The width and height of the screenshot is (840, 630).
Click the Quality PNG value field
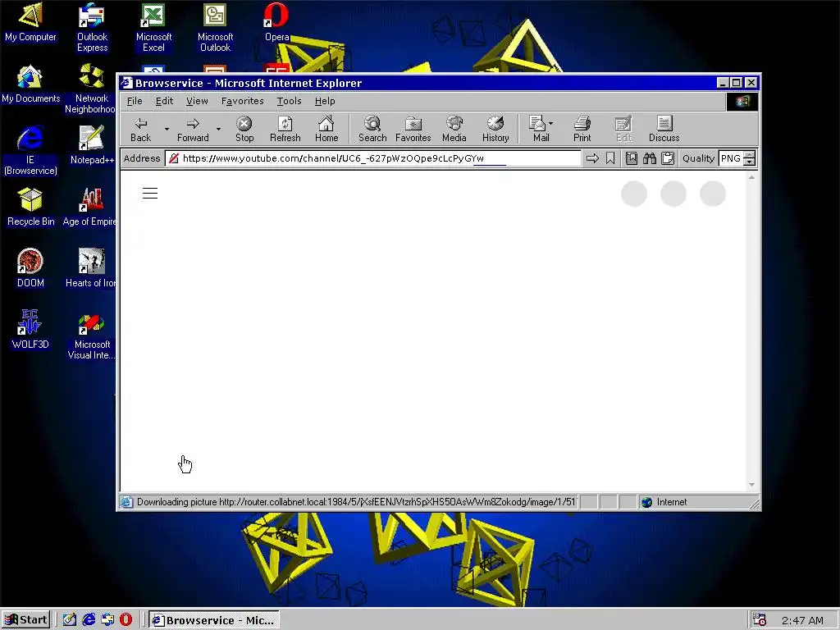[731, 158]
